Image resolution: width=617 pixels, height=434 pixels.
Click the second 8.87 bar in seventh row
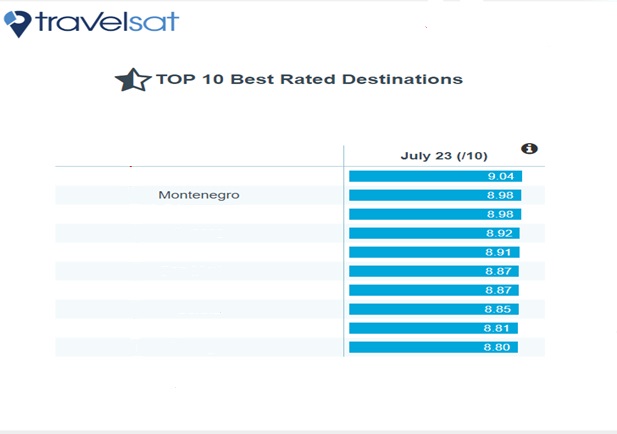pos(434,290)
